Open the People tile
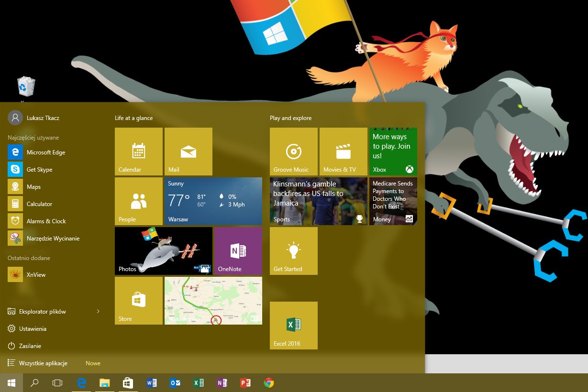This screenshot has width=588, height=392. 139,201
